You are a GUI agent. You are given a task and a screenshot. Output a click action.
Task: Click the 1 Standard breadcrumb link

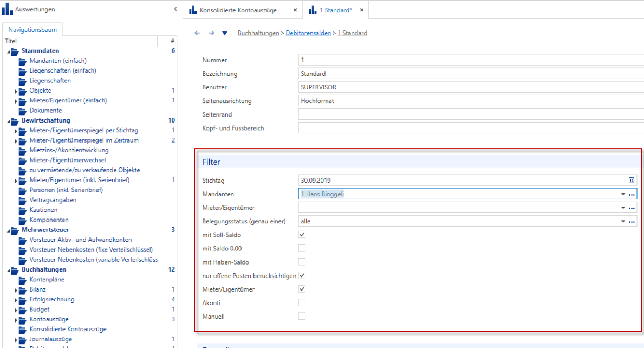pos(353,33)
